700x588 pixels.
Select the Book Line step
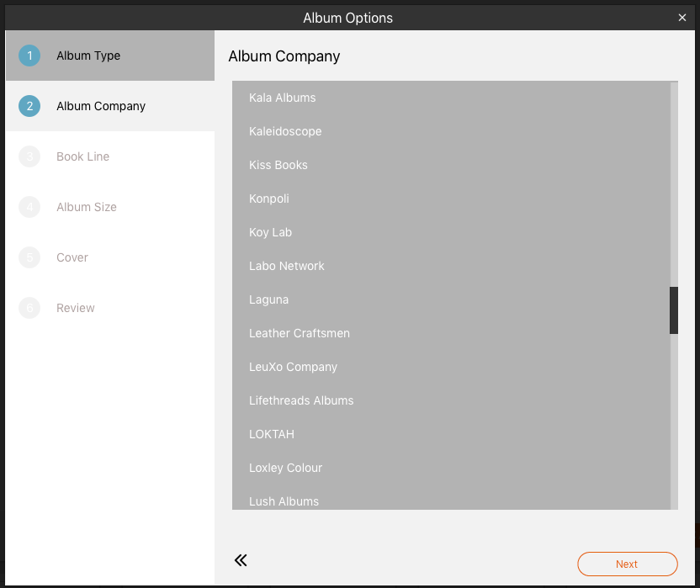pos(110,156)
